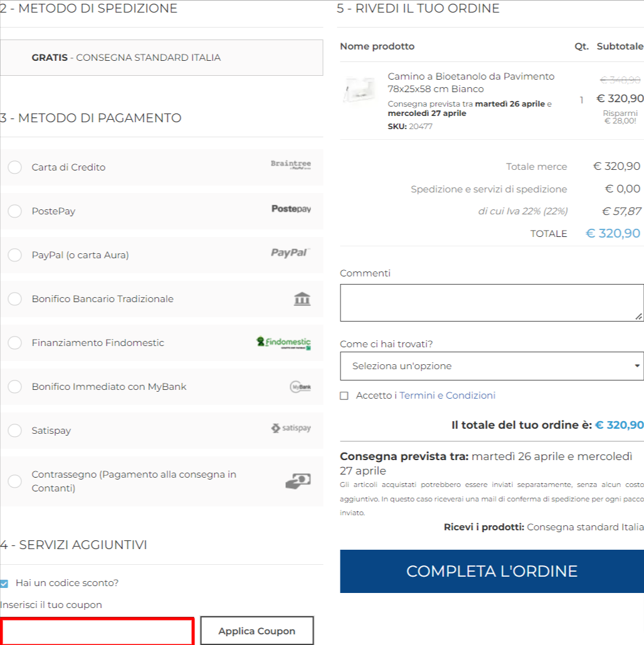Select Bonifico Bancario Tradizionale radio button

tap(15, 299)
